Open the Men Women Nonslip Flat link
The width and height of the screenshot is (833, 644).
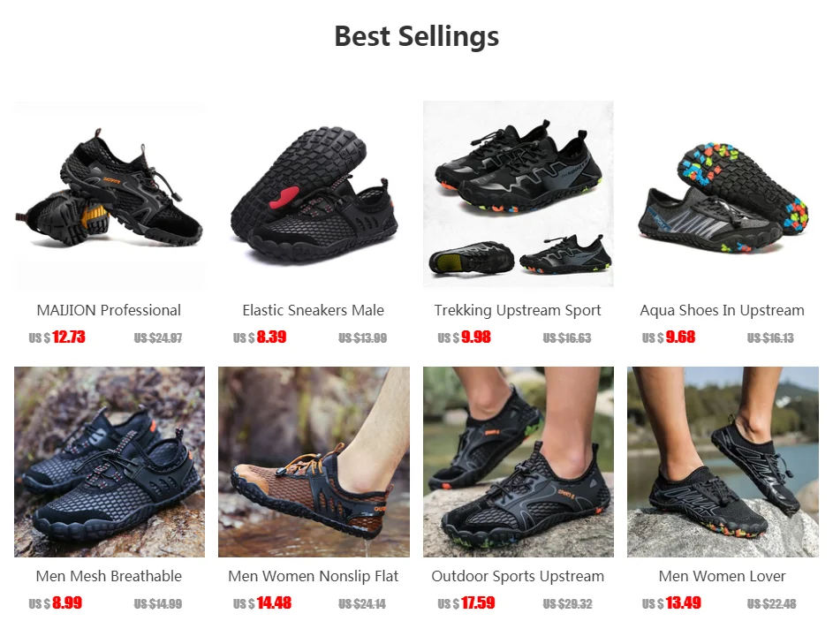click(314, 576)
